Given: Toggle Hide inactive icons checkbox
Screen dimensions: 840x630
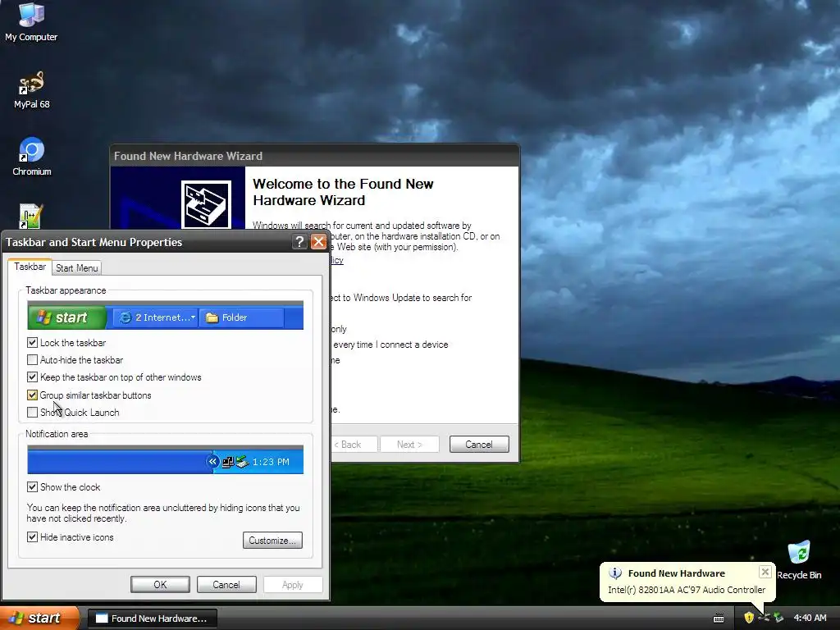Looking at the screenshot, I should click(32, 536).
